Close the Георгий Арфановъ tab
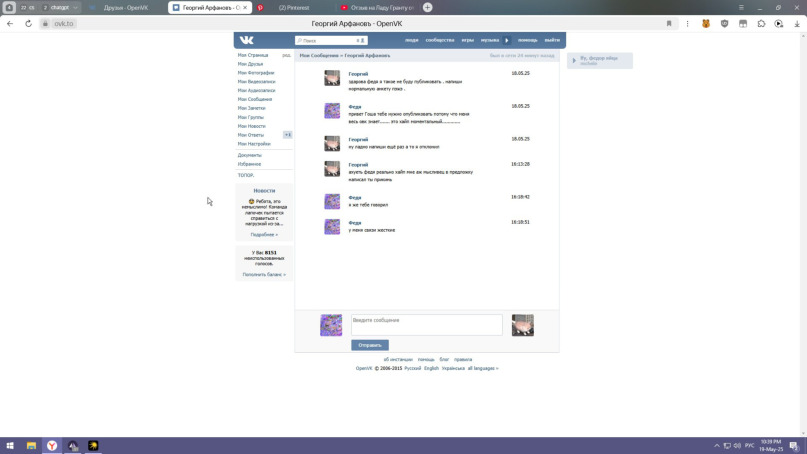This screenshot has width=807, height=454. point(245,8)
